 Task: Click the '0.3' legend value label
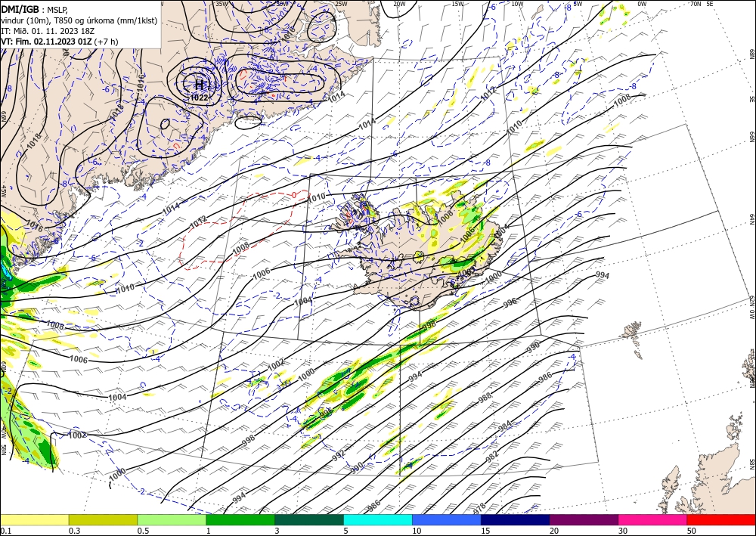tap(74, 531)
